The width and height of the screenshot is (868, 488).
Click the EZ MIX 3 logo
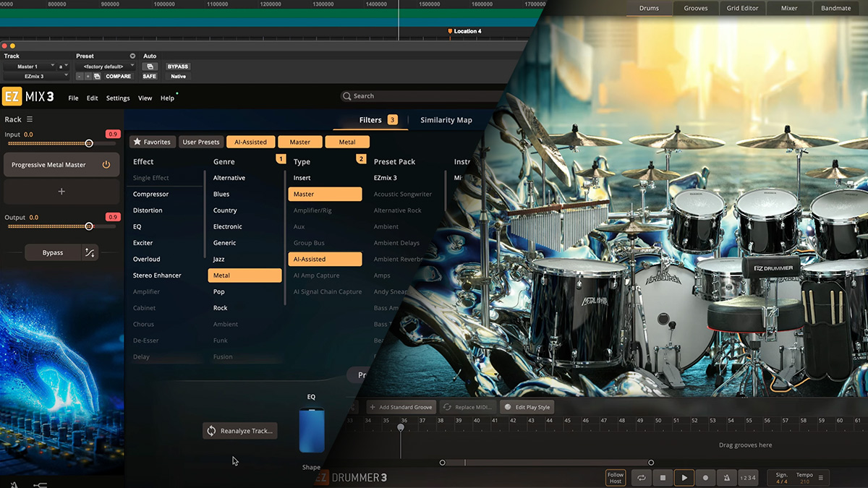click(28, 97)
